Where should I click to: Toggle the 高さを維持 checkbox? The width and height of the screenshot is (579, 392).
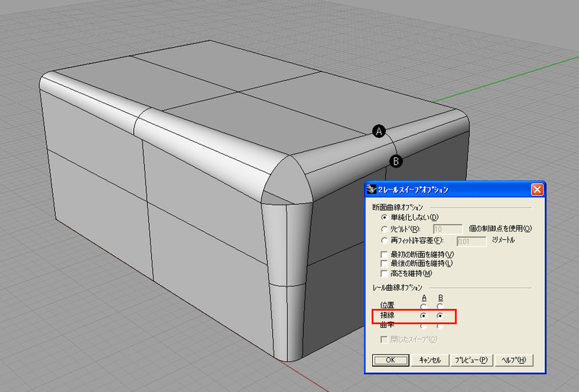pyautogui.click(x=384, y=273)
